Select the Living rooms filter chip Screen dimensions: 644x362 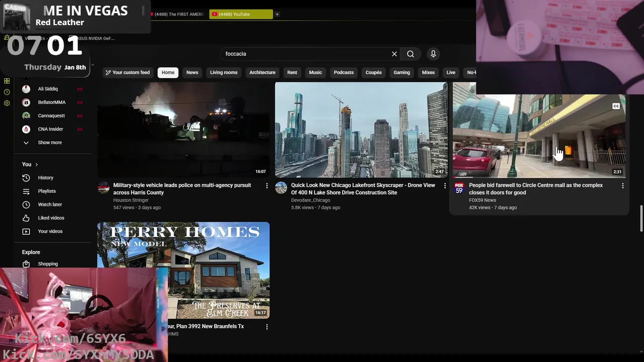tap(223, 72)
